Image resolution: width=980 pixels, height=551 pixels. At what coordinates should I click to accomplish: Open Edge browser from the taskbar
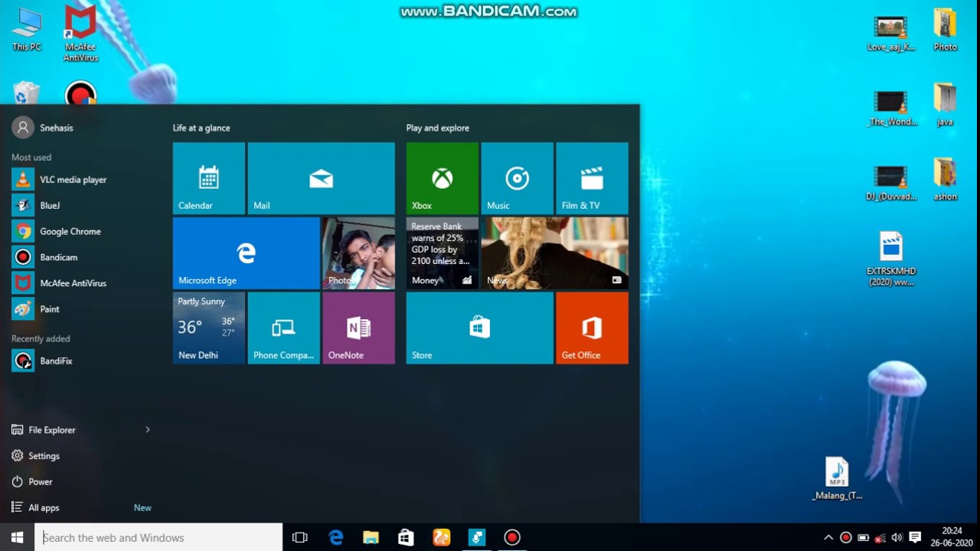336,537
